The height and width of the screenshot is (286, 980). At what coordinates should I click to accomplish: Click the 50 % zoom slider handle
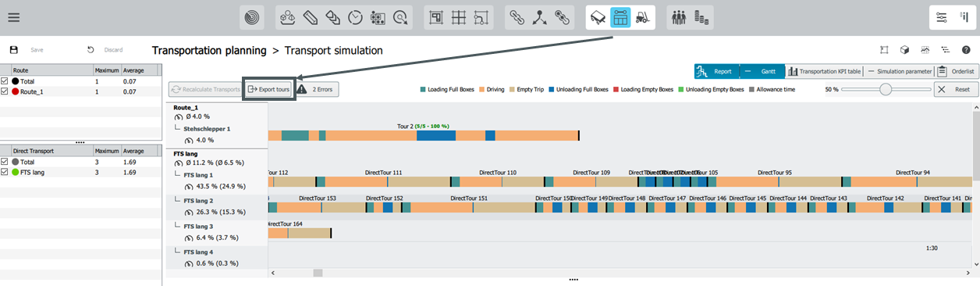[x=885, y=90]
